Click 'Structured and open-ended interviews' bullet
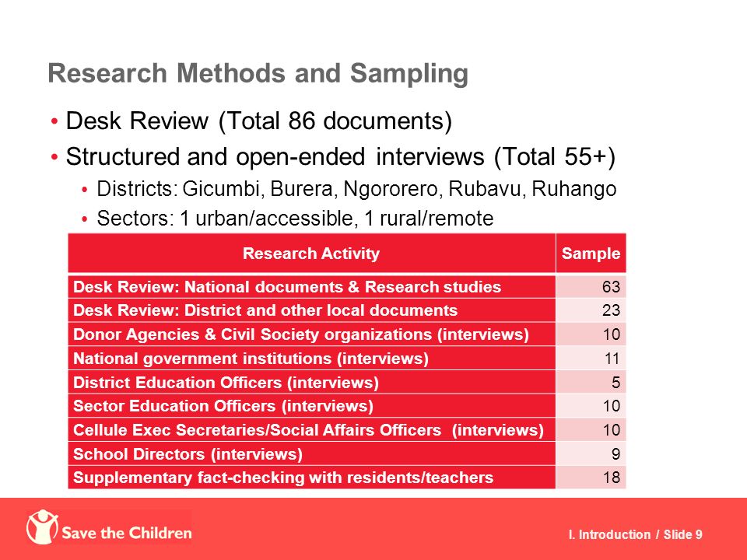The image size is (747, 560). [341, 156]
